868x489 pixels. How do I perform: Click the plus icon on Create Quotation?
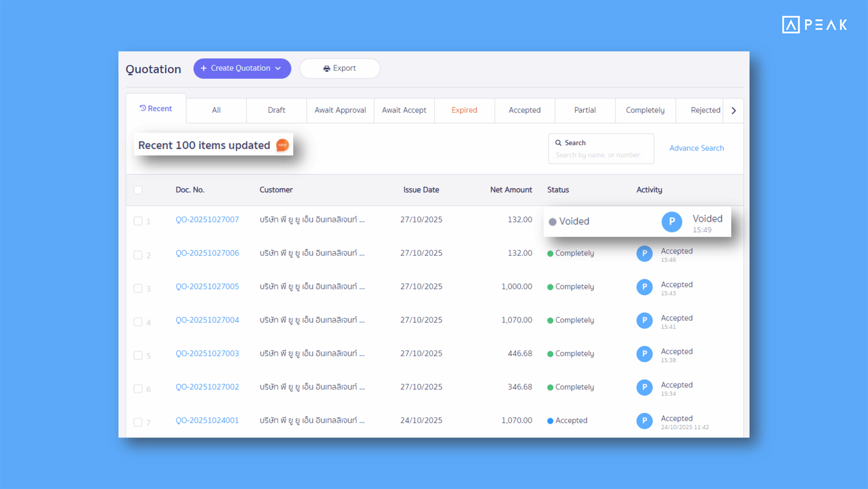tap(203, 68)
